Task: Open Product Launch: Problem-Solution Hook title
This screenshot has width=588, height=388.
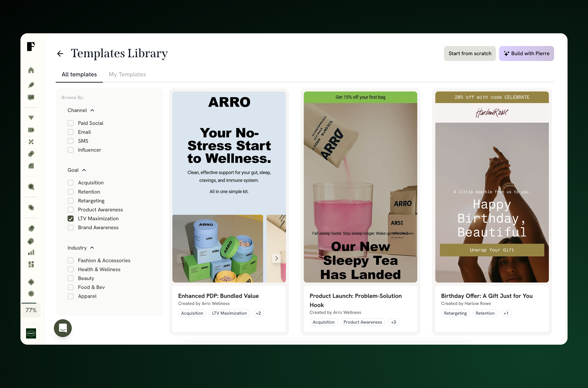Action: (x=356, y=300)
